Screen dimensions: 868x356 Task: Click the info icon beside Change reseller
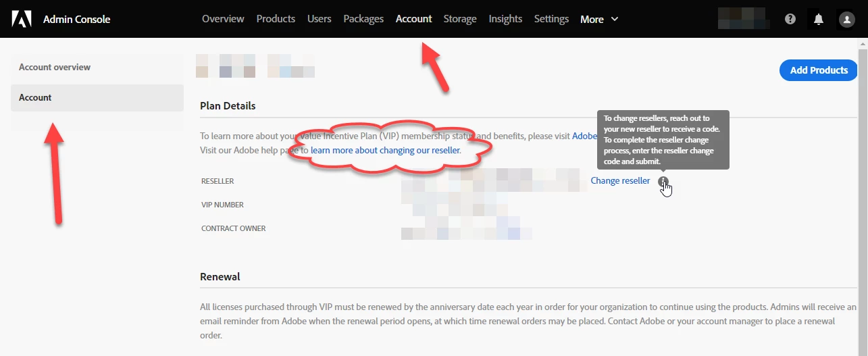click(663, 181)
